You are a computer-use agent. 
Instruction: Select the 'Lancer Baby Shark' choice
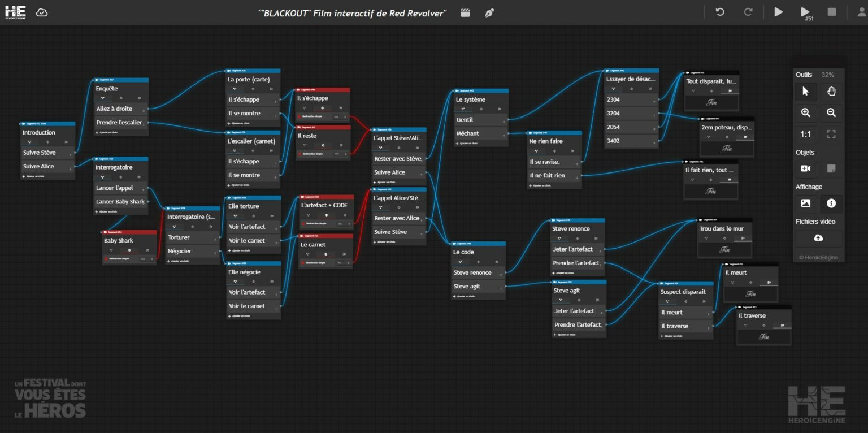click(x=121, y=202)
